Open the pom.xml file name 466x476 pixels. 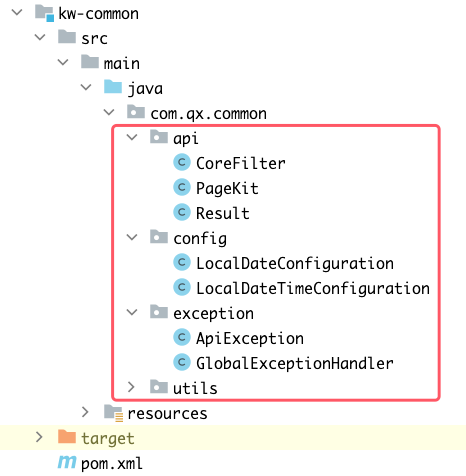(x=112, y=464)
